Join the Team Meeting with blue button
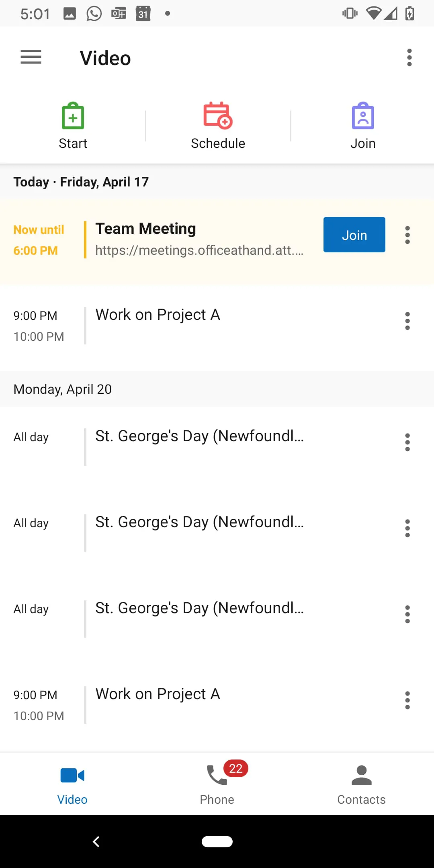The image size is (434, 868). [354, 235]
